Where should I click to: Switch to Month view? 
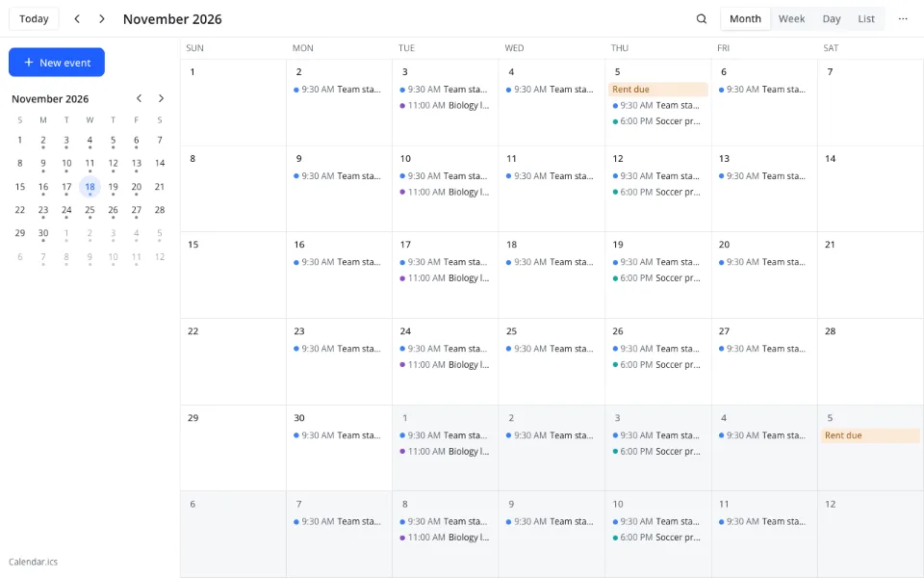(x=745, y=19)
